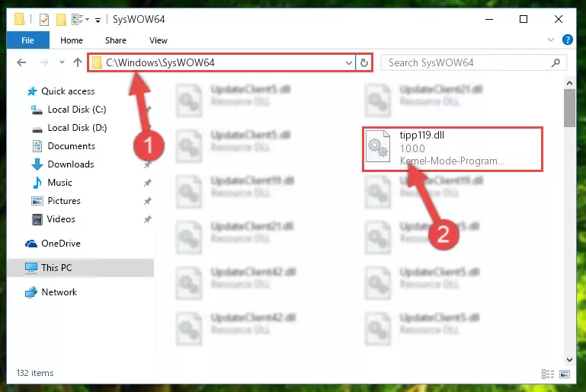
Task: Select Network in the navigation pane
Action: pos(59,292)
